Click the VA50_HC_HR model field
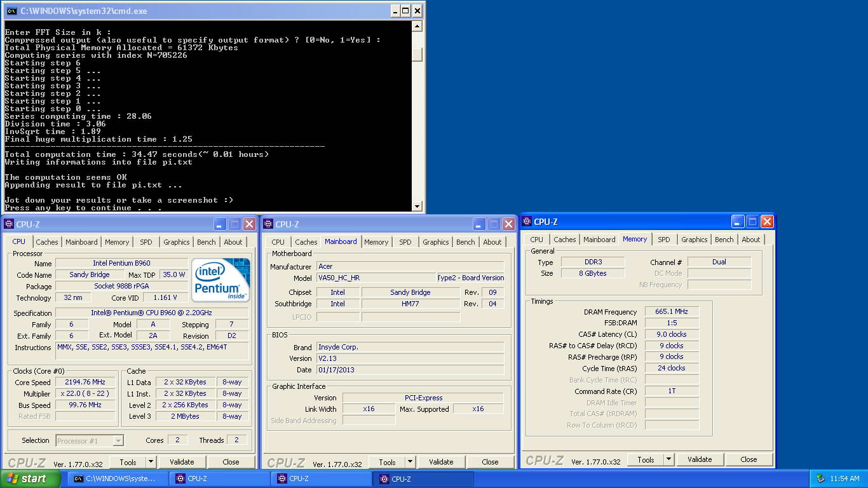 (x=376, y=278)
